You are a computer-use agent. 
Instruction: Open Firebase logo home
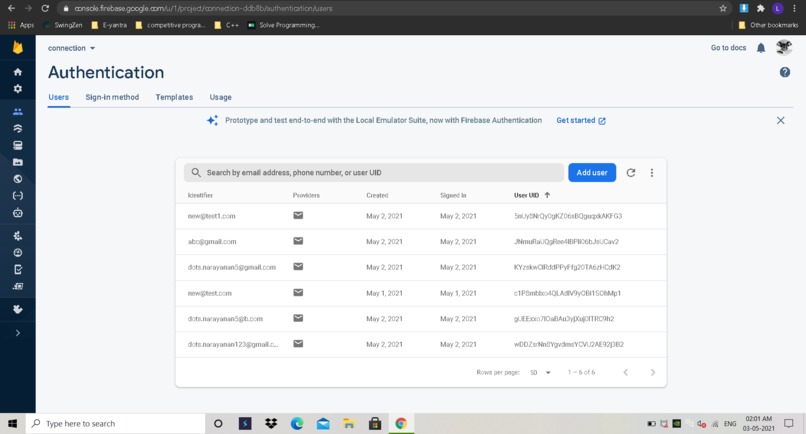17,47
